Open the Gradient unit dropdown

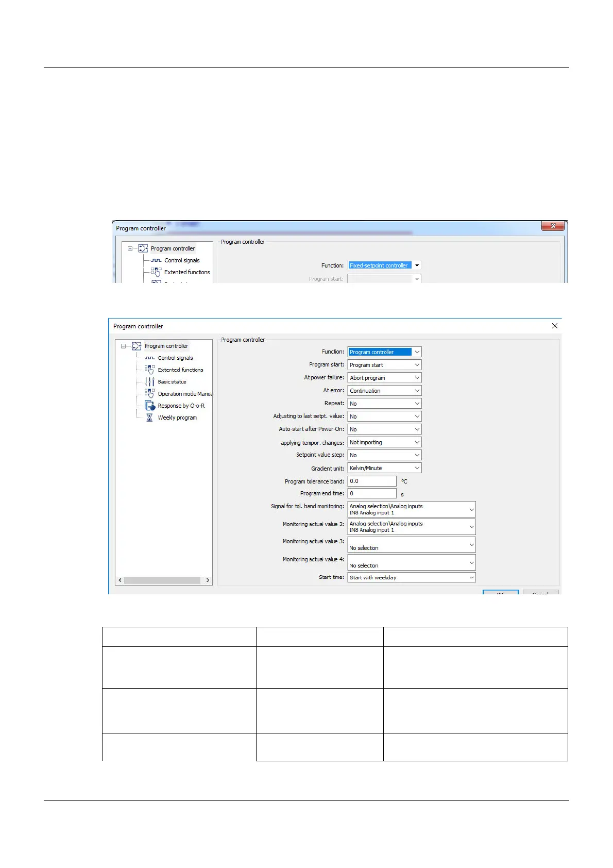click(x=417, y=468)
